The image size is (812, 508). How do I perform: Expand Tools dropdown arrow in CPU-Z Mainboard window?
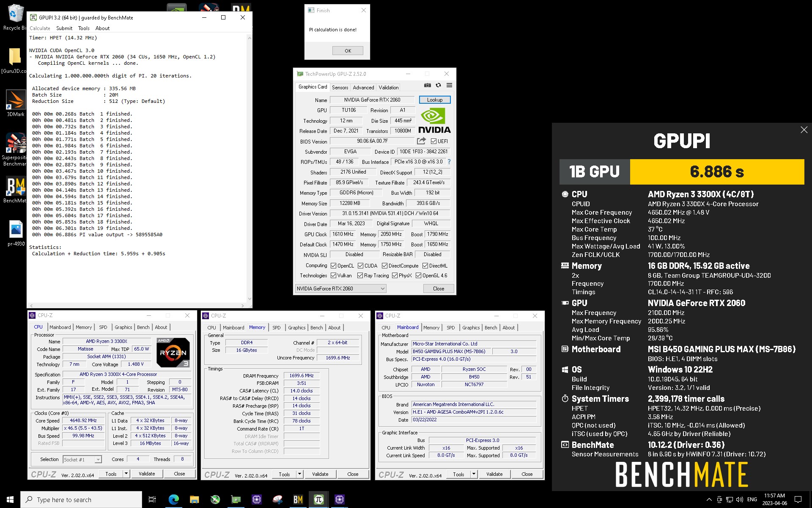474,474
